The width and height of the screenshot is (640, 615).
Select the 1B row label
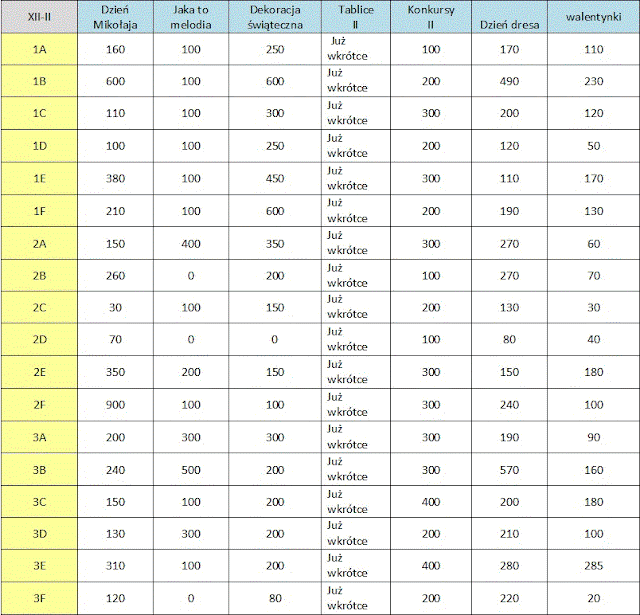[39, 81]
